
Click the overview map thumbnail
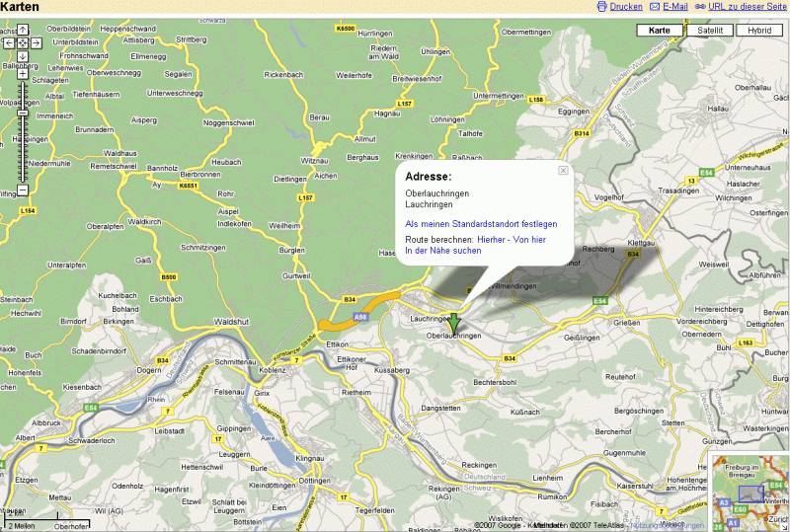(750, 493)
